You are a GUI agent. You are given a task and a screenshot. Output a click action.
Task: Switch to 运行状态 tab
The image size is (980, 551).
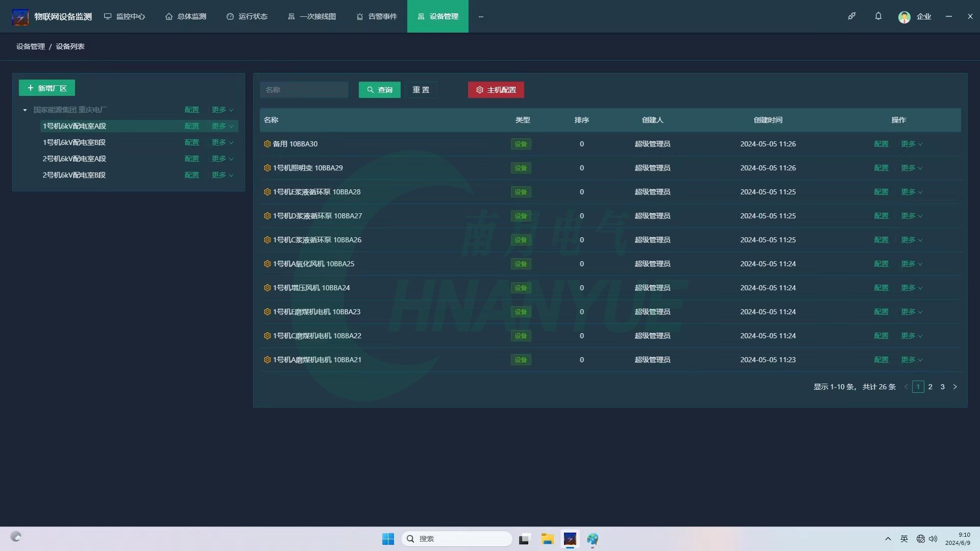pos(247,16)
